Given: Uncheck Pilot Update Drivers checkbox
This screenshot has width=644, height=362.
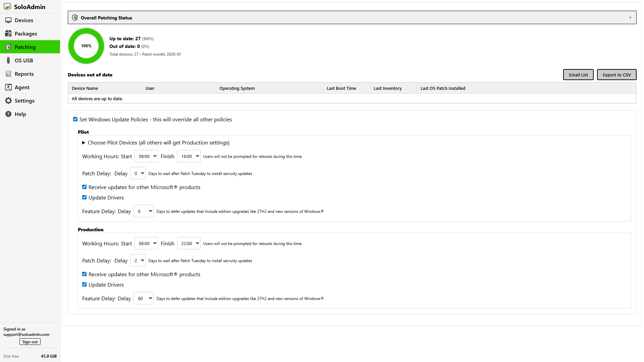Looking at the screenshot, I should coord(84,197).
